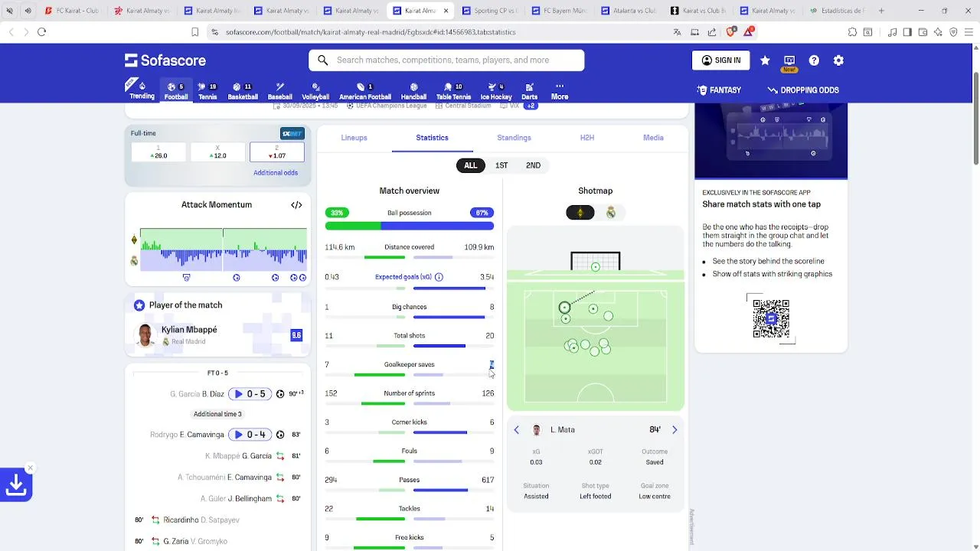Open the Ice Hockey section
The width and height of the screenshot is (980, 551).
click(x=496, y=90)
